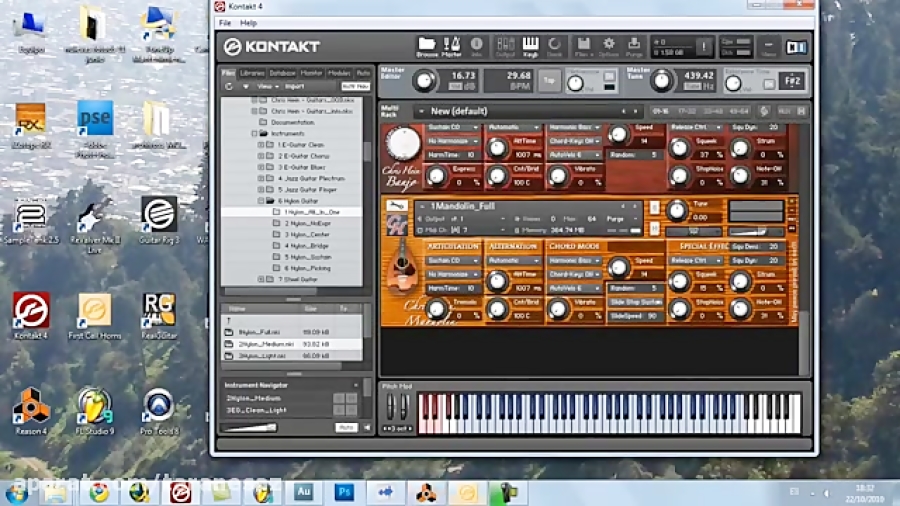Click the Purge toolbar icon
This screenshot has height=506, width=900.
pos(634,46)
